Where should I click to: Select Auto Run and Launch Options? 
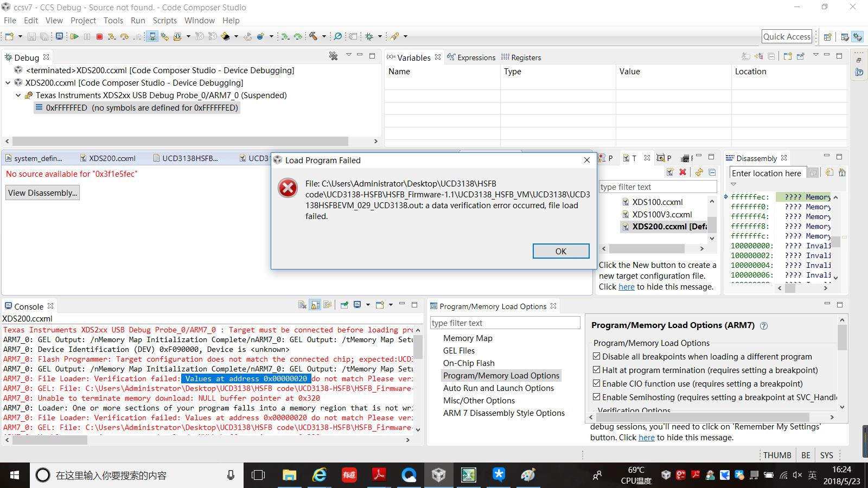point(499,388)
